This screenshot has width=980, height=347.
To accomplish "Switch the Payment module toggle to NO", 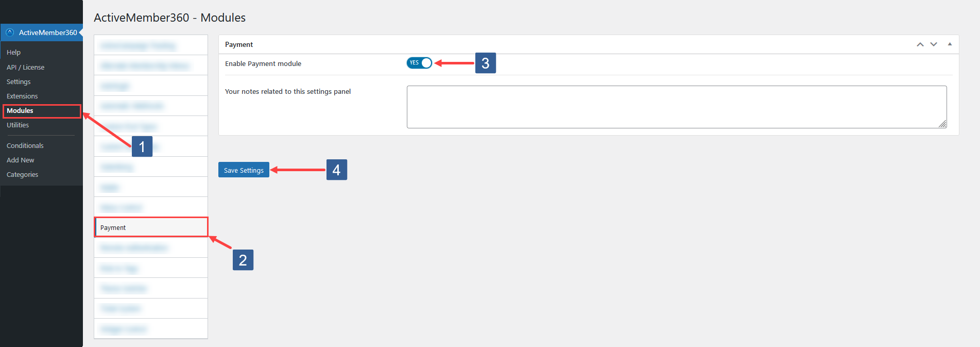I will 419,62.
